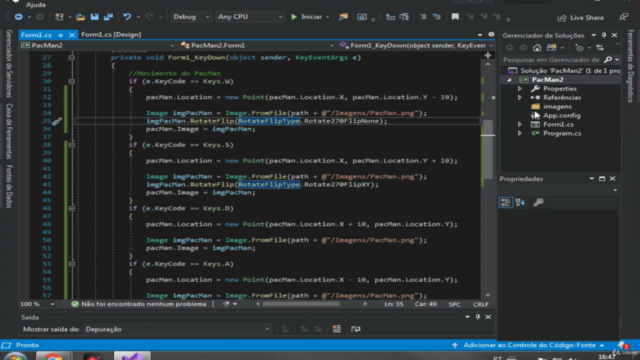Open the feedback icon beside Live Share

point(623,17)
